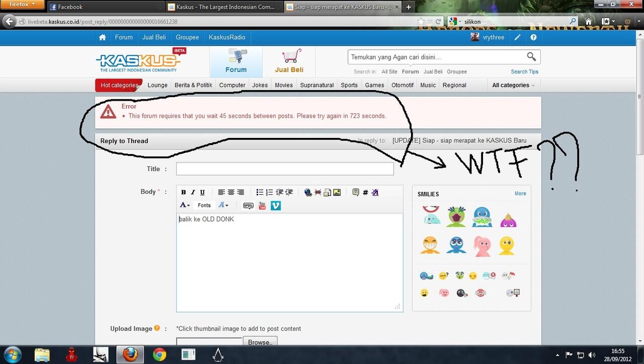Toggle italic formatting in the editor

coord(193,192)
